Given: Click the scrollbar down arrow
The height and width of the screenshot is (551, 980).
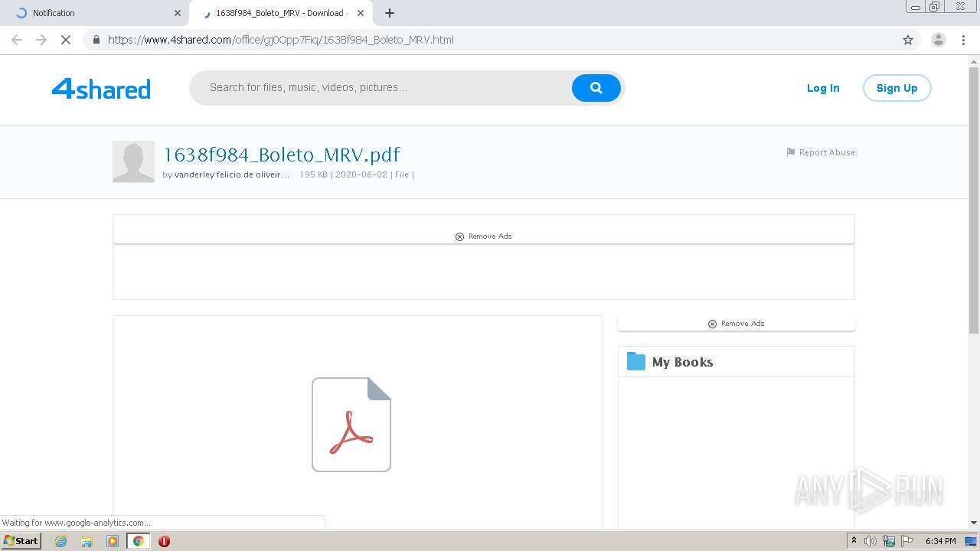Looking at the screenshot, I should tap(974, 523).
